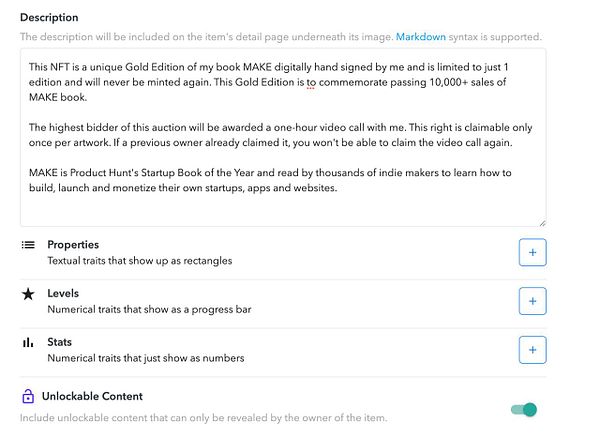Click the Properties list icon
The width and height of the screenshot is (600, 435).
click(28, 245)
